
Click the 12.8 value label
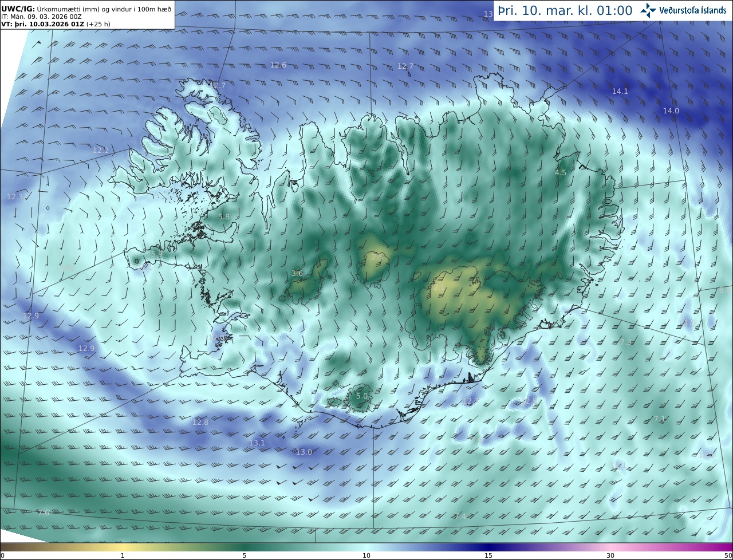point(201,423)
